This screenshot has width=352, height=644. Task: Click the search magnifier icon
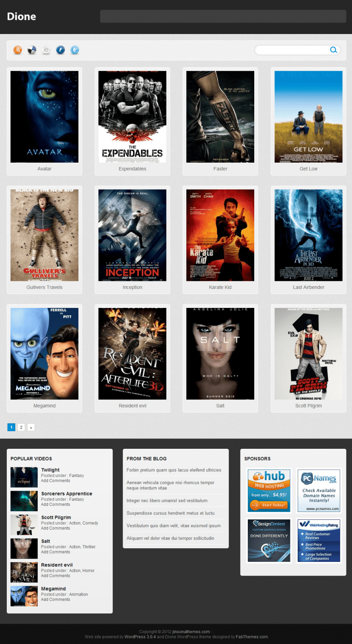click(333, 50)
